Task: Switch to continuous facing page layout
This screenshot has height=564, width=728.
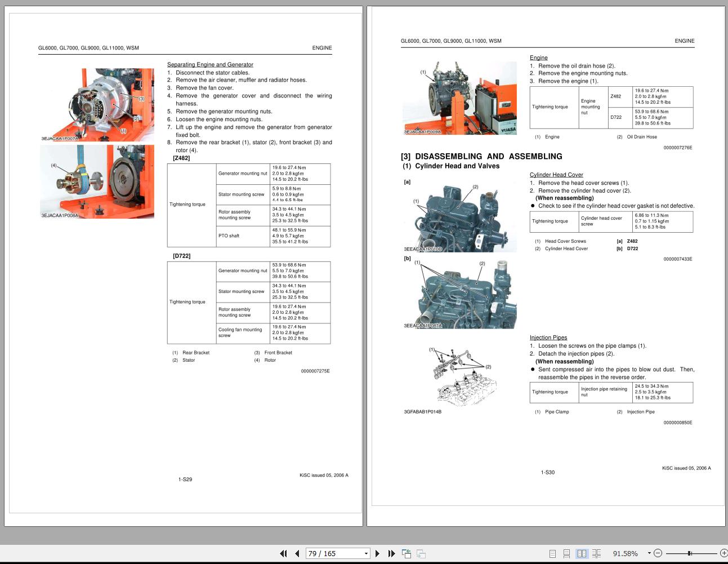Action: pos(597,553)
